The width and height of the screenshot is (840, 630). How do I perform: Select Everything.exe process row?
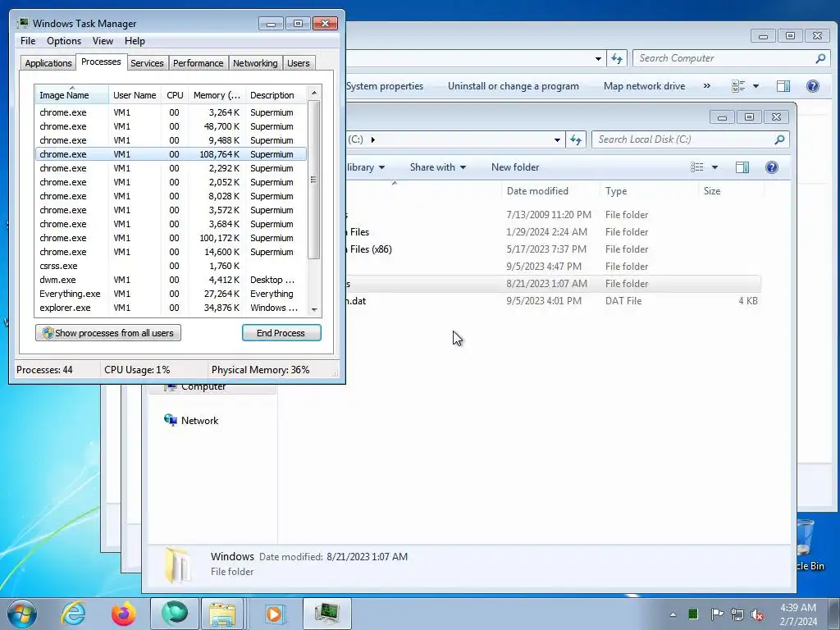pyautogui.click(x=171, y=294)
